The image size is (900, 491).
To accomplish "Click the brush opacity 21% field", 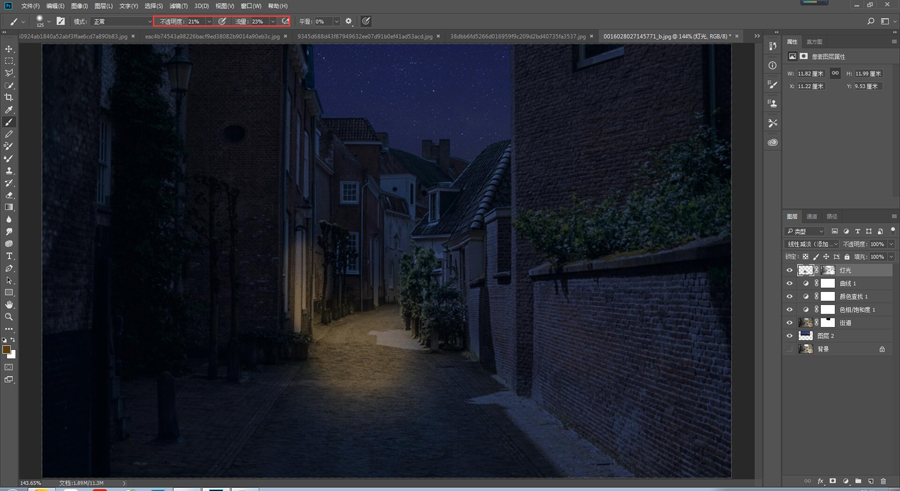I will click(x=194, y=21).
